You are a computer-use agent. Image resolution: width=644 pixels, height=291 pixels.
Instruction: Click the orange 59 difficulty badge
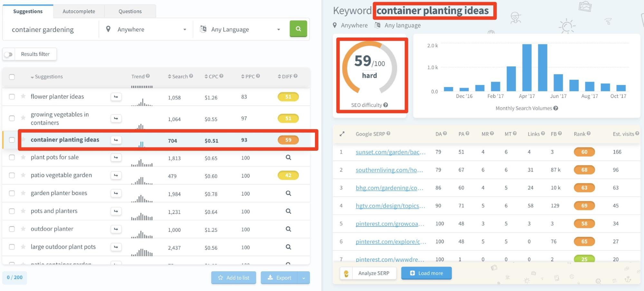click(288, 140)
